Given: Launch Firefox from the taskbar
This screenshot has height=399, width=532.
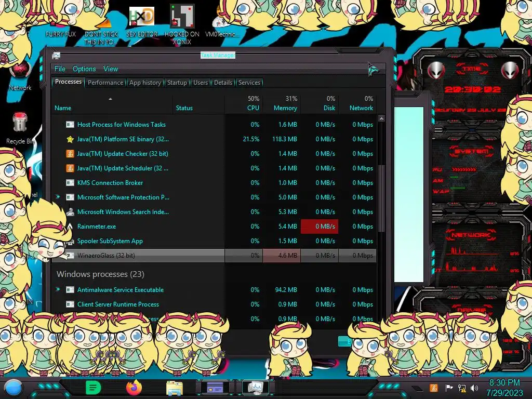Looking at the screenshot, I should pos(134,388).
